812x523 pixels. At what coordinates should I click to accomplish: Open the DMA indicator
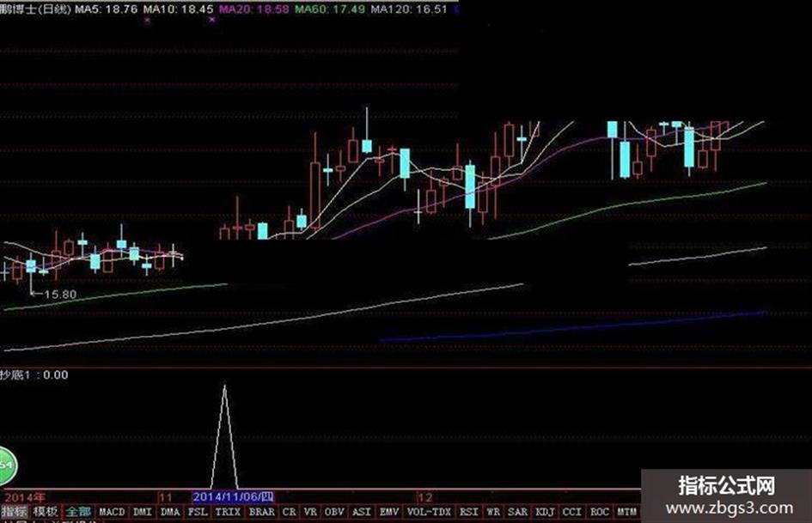point(170,512)
